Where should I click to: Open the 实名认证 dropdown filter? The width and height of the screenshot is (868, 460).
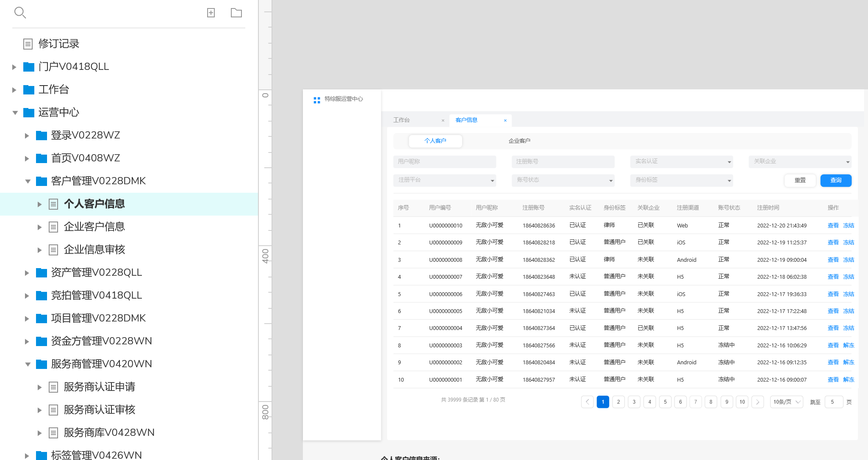coord(681,161)
